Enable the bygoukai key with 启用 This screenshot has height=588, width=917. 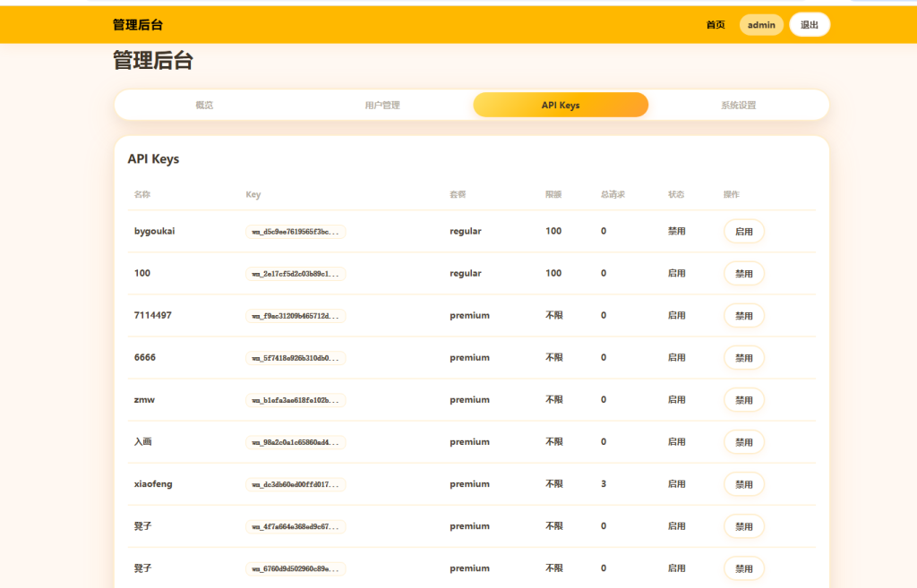tap(744, 232)
